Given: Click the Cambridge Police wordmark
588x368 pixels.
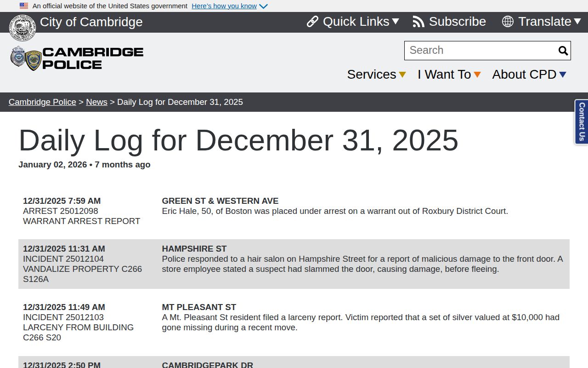Looking at the screenshot, I should click(x=93, y=58).
